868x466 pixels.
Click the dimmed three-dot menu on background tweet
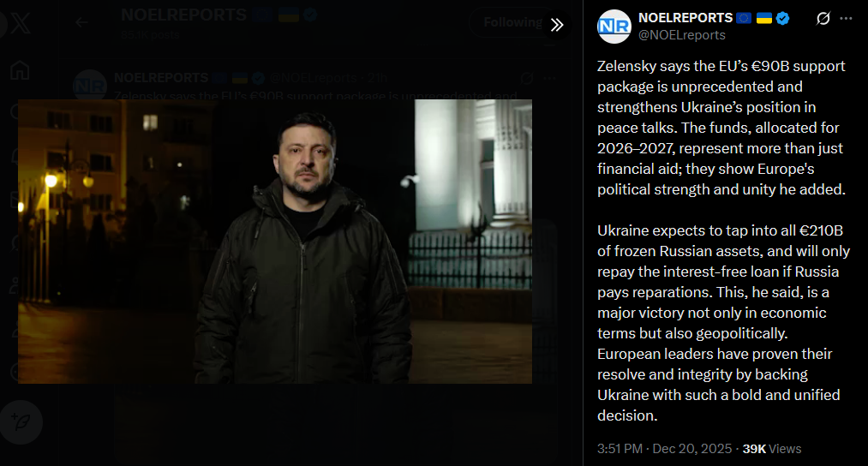(x=549, y=78)
